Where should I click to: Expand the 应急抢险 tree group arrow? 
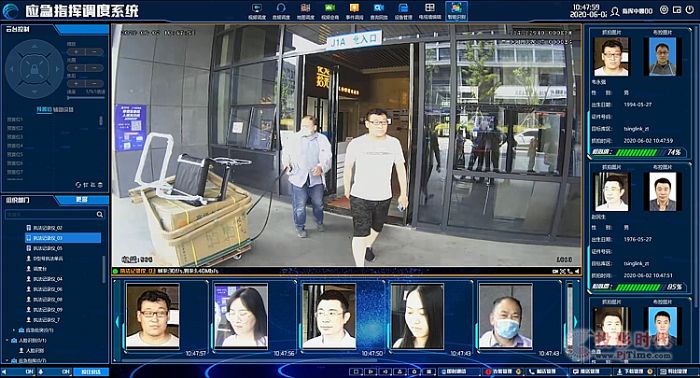[x=14, y=330]
